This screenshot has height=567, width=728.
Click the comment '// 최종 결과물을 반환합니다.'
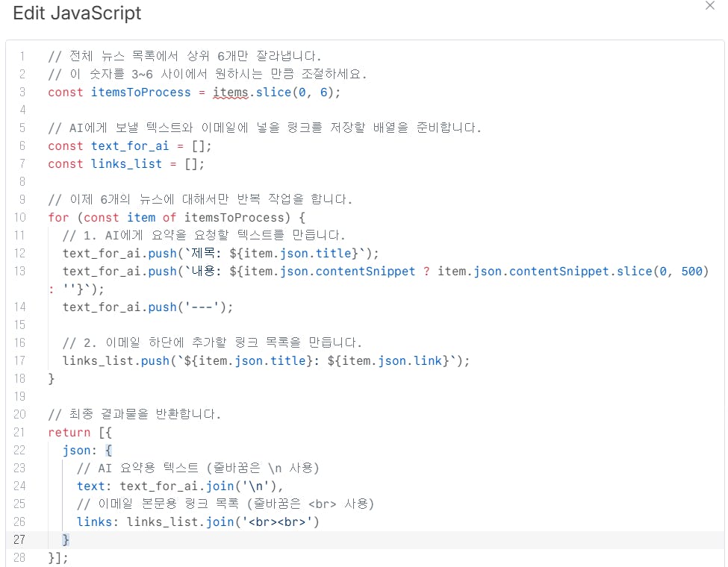pos(134,414)
